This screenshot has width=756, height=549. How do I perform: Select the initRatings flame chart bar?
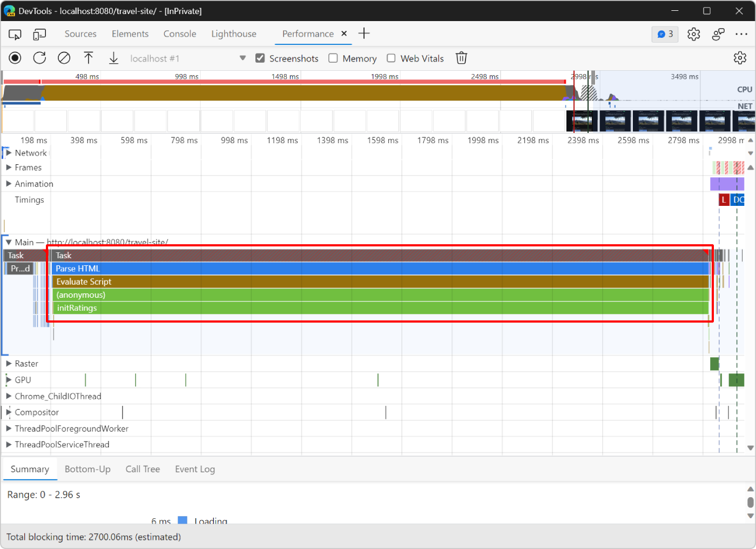378,307
